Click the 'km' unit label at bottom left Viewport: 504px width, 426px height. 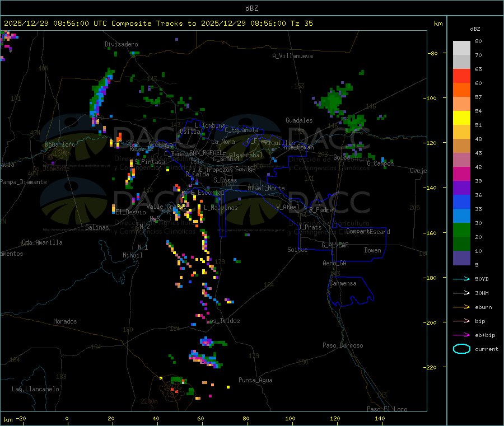pos(8,420)
